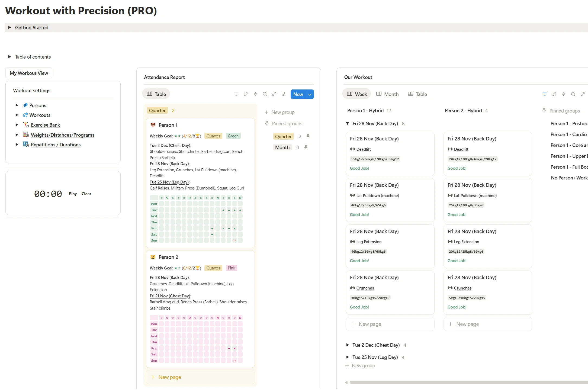Click the horizontal scrollbar under Our Workout
Image resolution: width=588 pixels, height=392 pixels.
coord(466,382)
